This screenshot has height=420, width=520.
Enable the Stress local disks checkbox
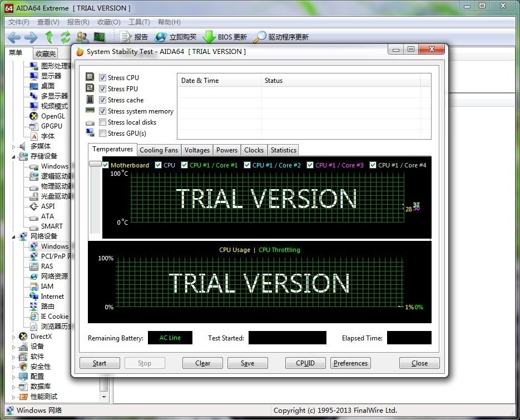click(x=102, y=122)
